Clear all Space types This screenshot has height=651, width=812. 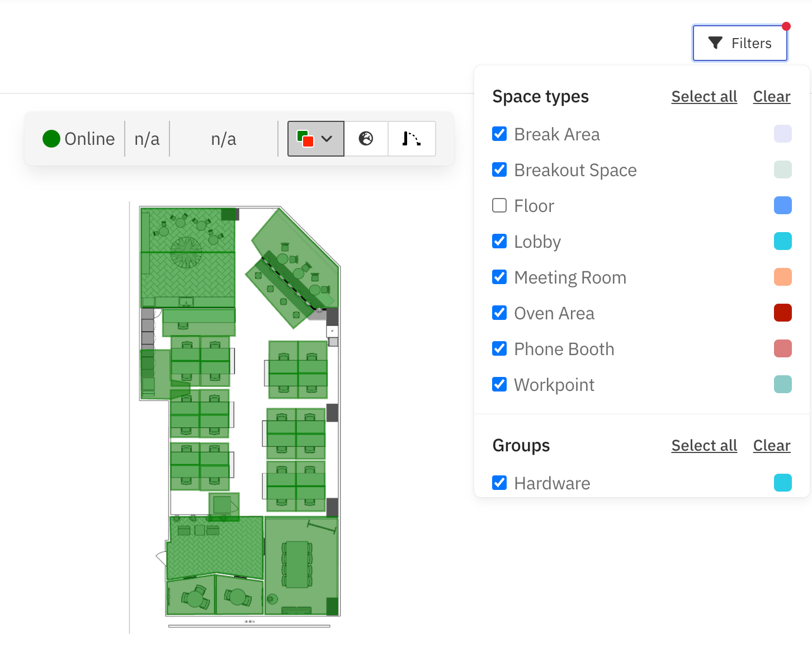coord(772,97)
